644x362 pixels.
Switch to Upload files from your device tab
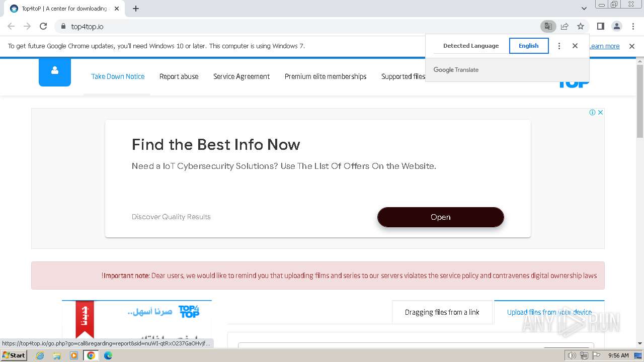[549, 312]
